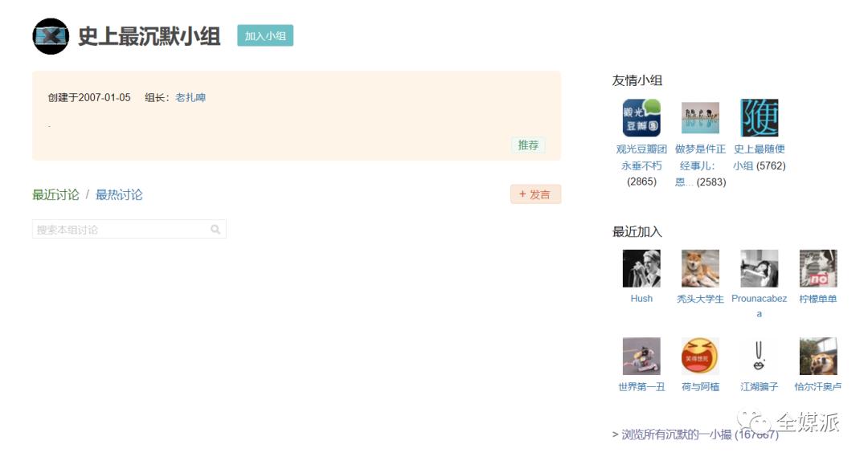Click the 推荐 recommend button
This screenshot has height=461, width=868.
point(528,145)
